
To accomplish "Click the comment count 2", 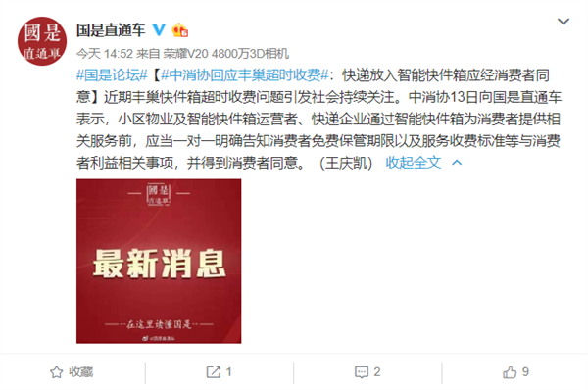I will coord(377,372).
